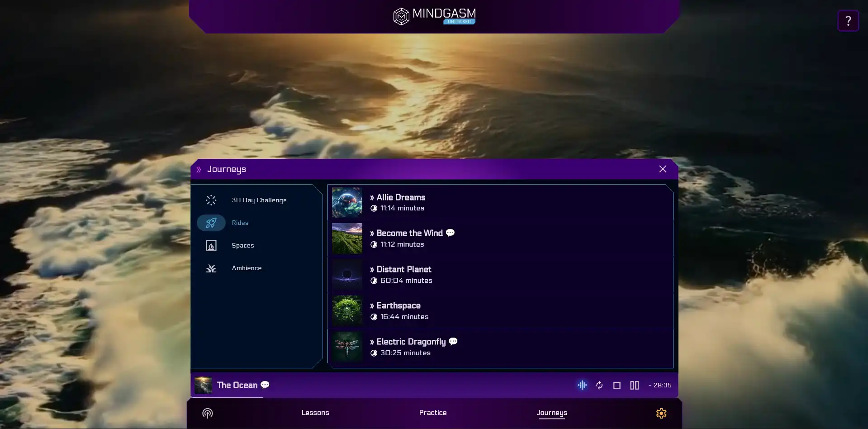Pause The Ocean track

634,385
